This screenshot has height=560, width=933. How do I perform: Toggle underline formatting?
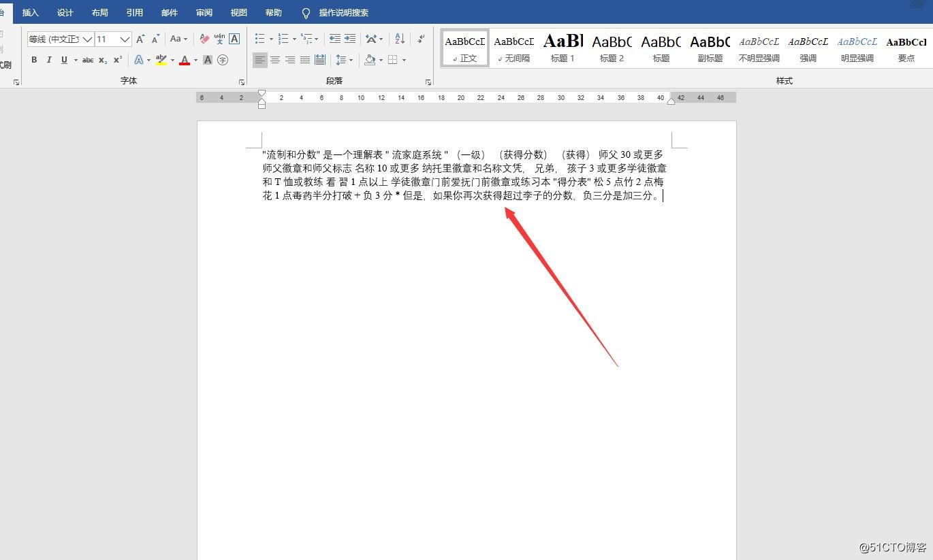click(x=64, y=60)
